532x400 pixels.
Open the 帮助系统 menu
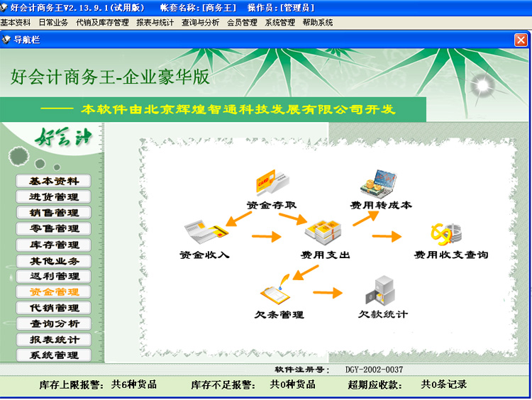[318, 23]
